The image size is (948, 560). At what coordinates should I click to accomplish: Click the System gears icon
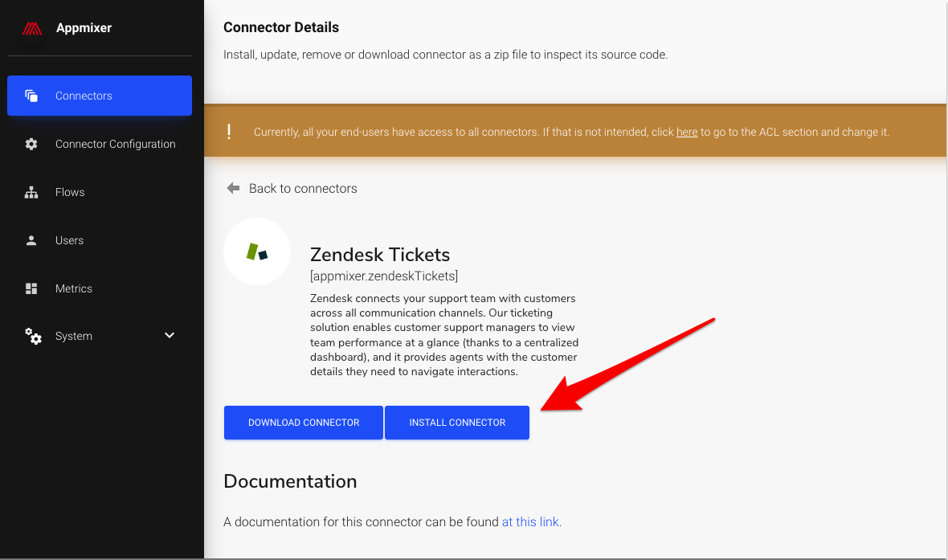click(x=33, y=336)
